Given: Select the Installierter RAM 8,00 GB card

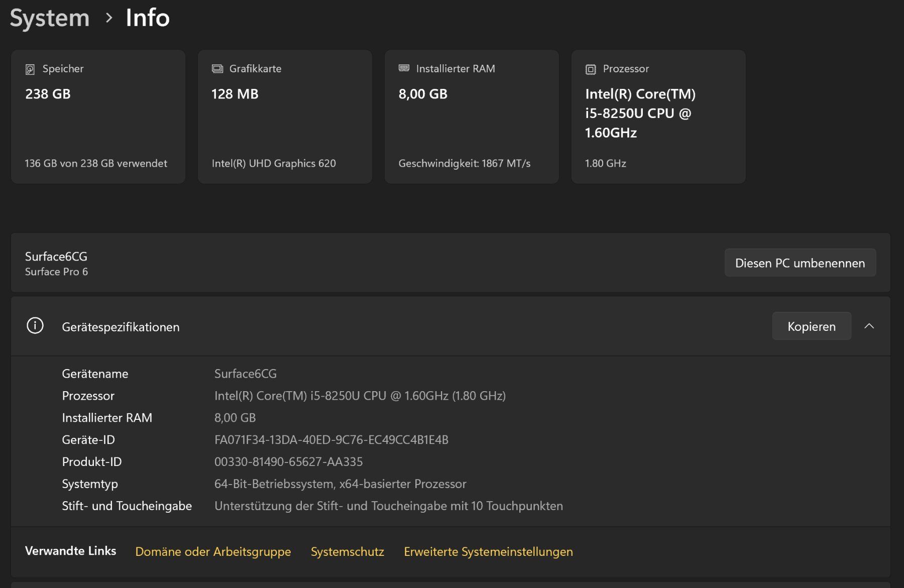Looking at the screenshot, I should (x=472, y=116).
